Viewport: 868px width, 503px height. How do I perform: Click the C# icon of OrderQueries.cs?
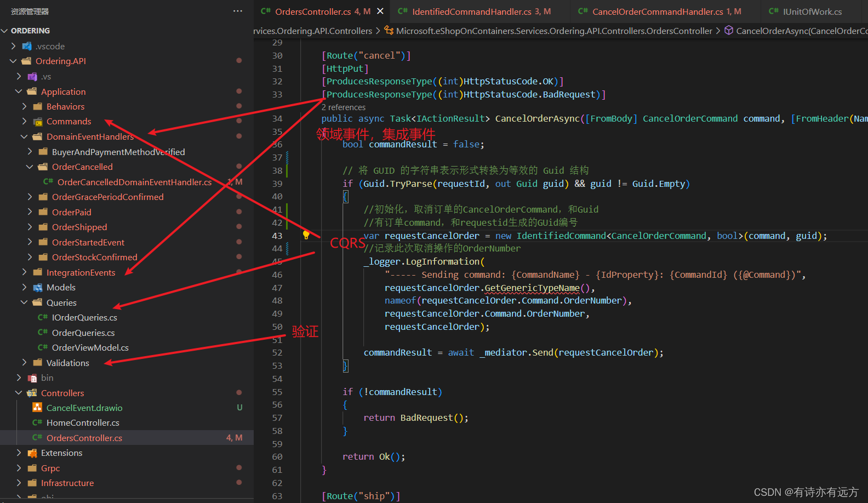click(x=43, y=333)
